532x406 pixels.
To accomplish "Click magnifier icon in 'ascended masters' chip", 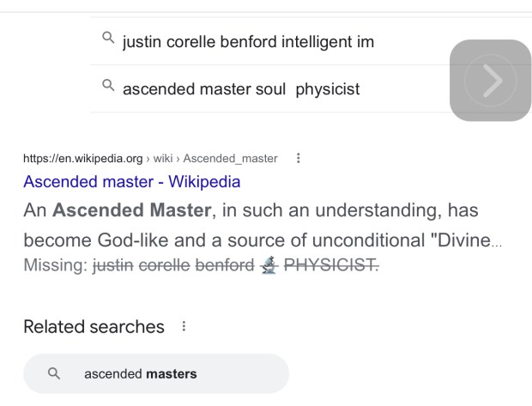I will 54,373.
